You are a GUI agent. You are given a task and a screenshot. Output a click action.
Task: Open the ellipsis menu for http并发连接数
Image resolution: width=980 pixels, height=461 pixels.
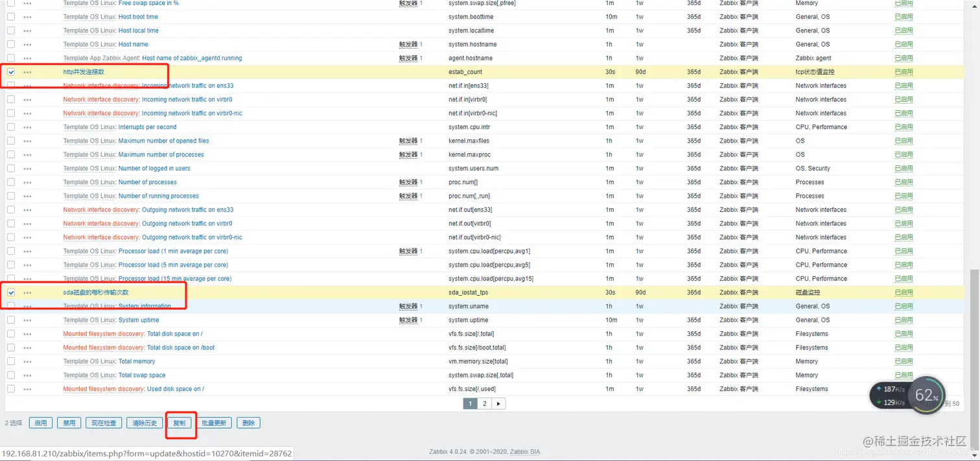(x=27, y=72)
